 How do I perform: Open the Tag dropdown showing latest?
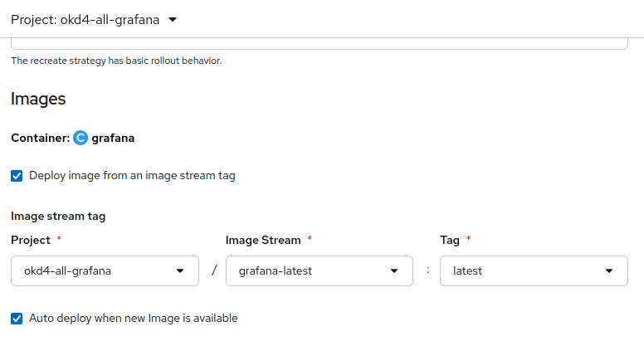[x=523, y=270]
